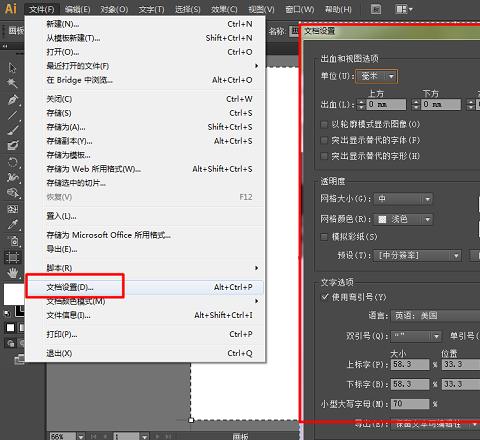Open the 编辑(E) menu

pyautogui.click(x=77, y=9)
